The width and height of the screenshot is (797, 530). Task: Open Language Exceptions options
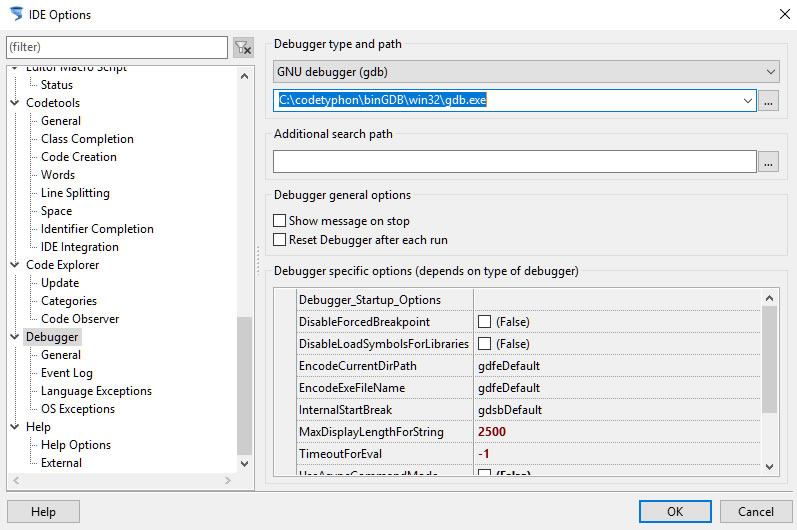[x=96, y=391]
